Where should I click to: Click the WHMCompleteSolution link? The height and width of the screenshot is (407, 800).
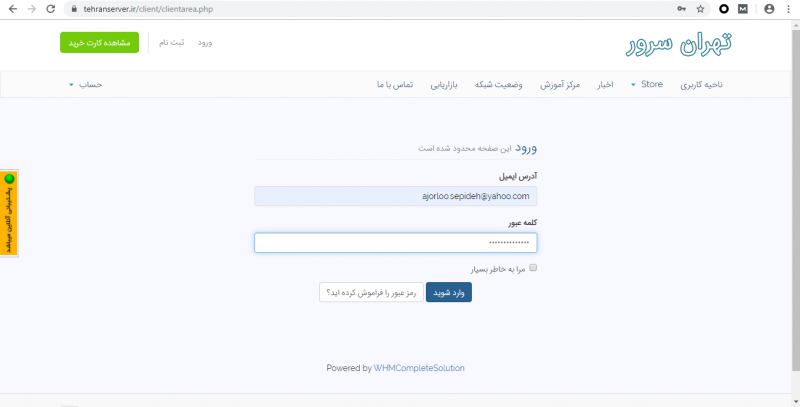coord(419,368)
